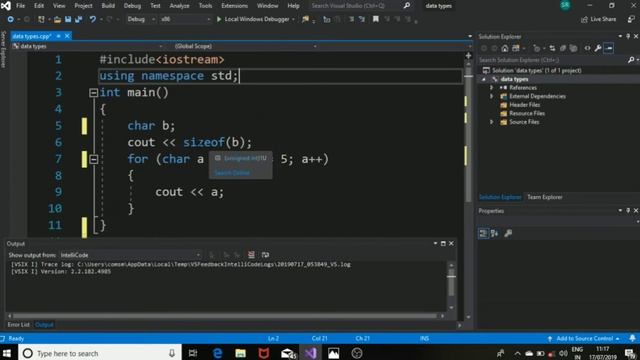Viewport: 640px width, 360px height.
Task: Open the Debug menu
Action: (x=132, y=6)
